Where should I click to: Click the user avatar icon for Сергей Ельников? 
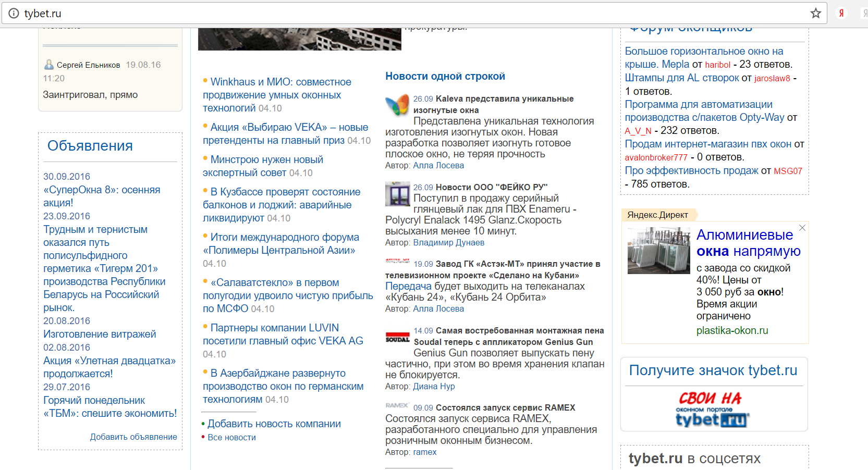(49, 65)
